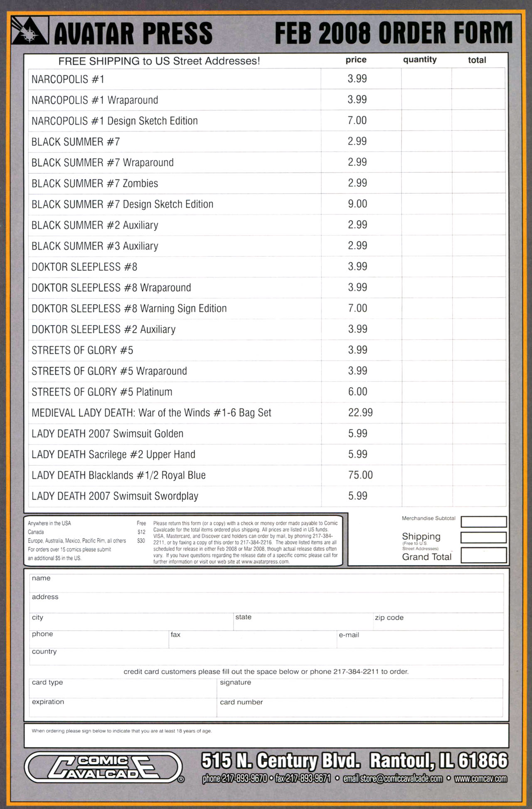532x809 pixels.
Task: Select the country field
Action: tap(266, 657)
